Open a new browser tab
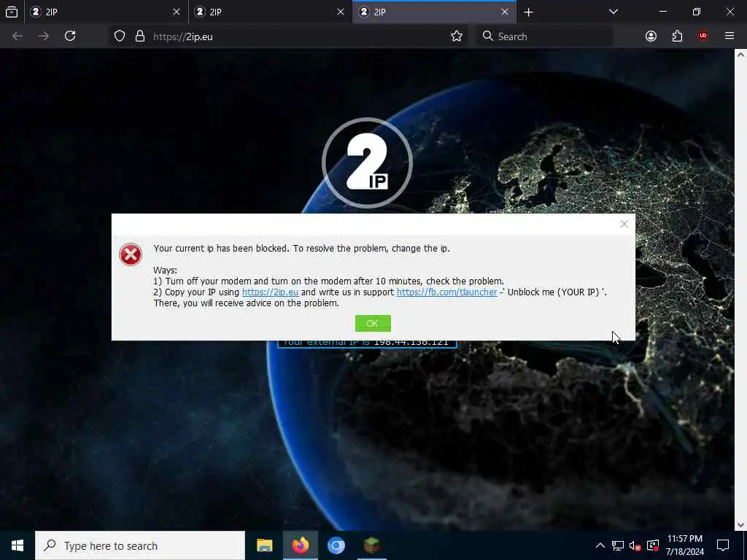 pyautogui.click(x=528, y=12)
